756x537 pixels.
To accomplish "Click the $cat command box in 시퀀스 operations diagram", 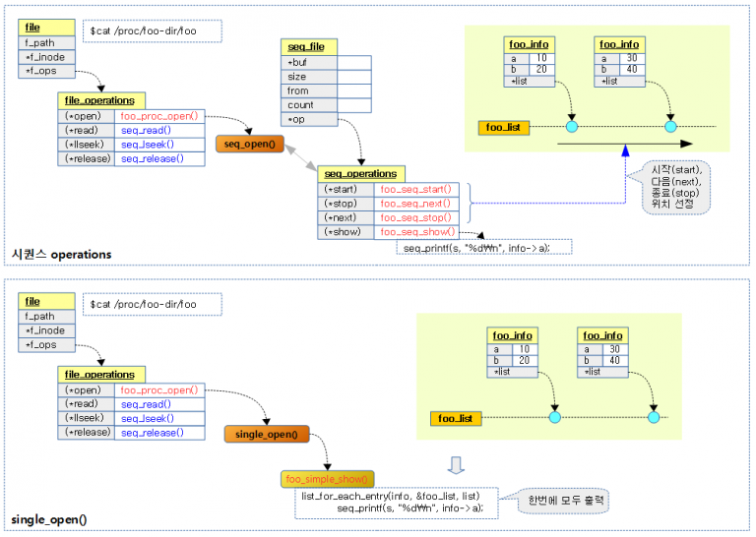I will 153,31.
